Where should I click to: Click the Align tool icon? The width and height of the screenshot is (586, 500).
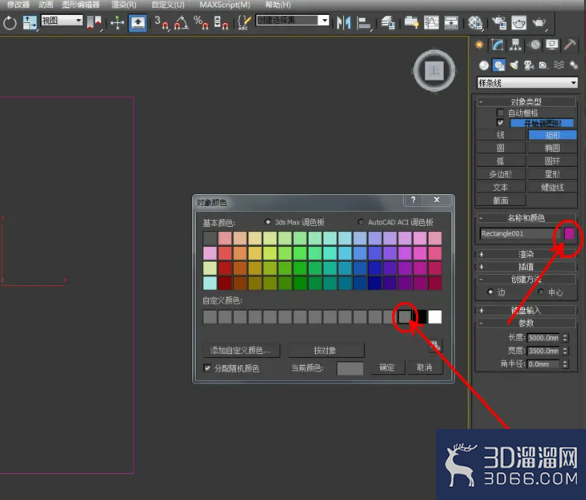click(x=363, y=23)
